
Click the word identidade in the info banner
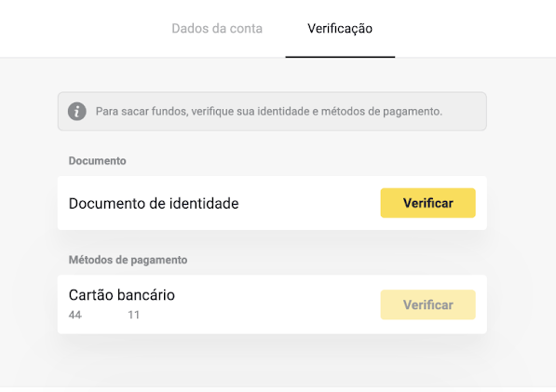pos(283,112)
